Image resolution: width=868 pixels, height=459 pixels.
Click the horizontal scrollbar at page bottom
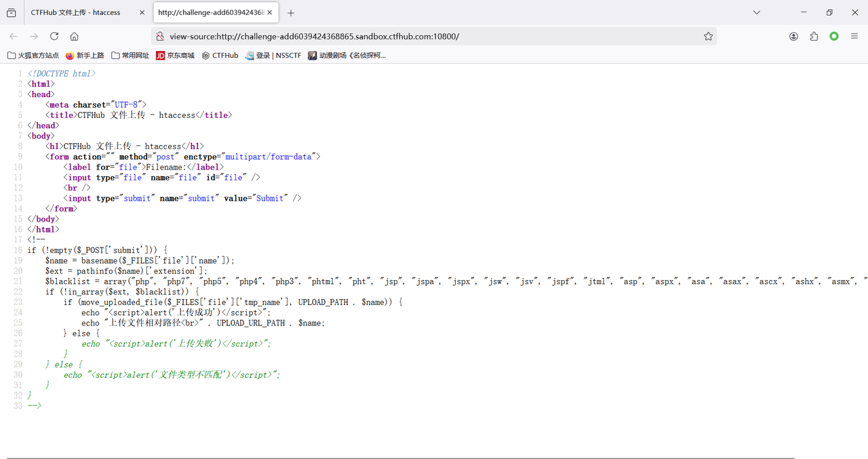400,458
